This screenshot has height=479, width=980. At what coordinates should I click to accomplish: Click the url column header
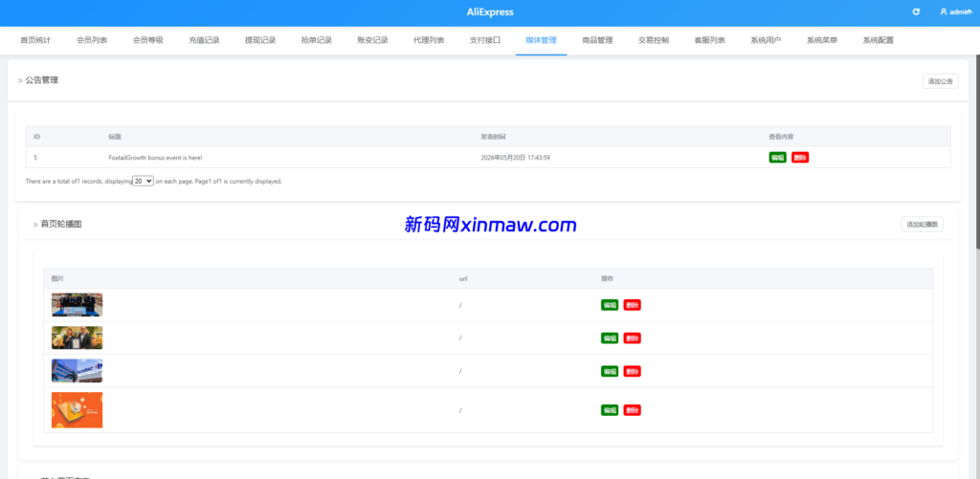[x=463, y=278]
